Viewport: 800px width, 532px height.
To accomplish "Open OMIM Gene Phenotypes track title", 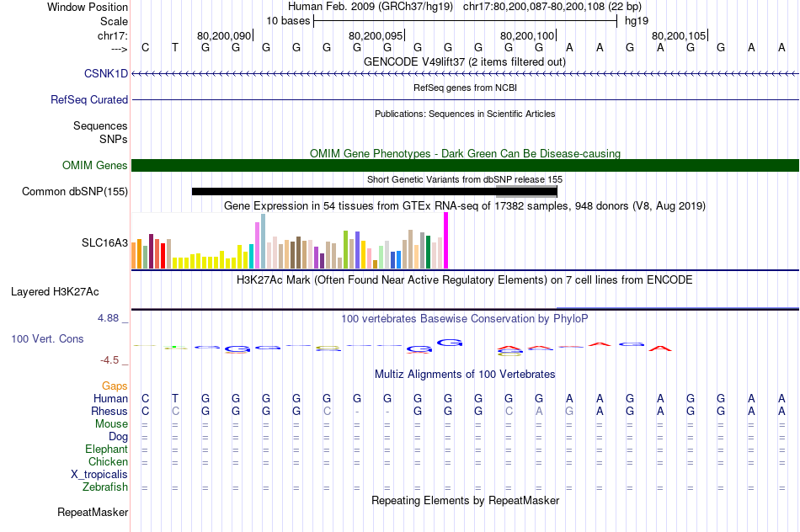I will [465, 153].
